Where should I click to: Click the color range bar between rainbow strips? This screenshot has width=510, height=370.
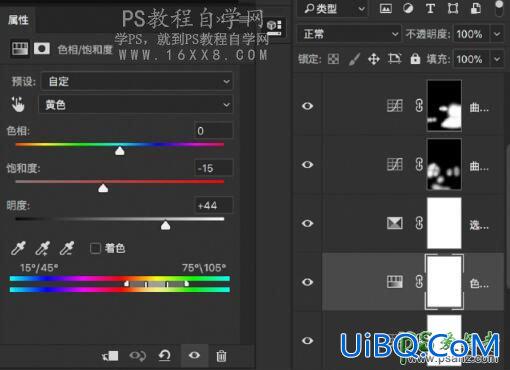(x=156, y=284)
